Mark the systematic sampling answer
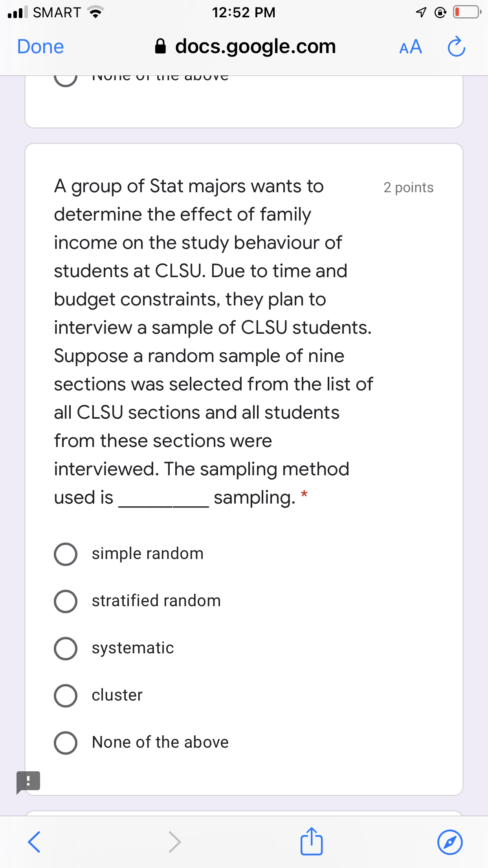Image resolution: width=488 pixels, height=868 pixels. [66, 649]
